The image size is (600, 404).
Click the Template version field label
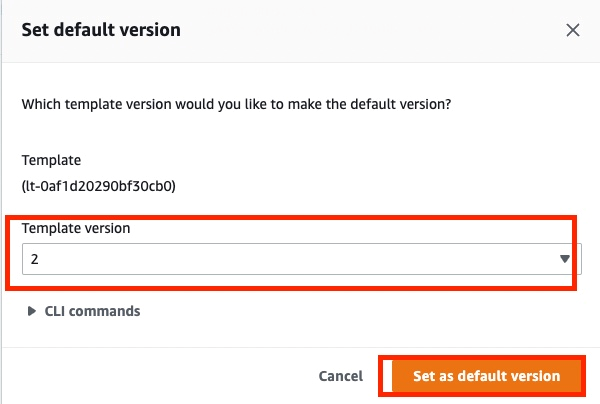point(76,229)
